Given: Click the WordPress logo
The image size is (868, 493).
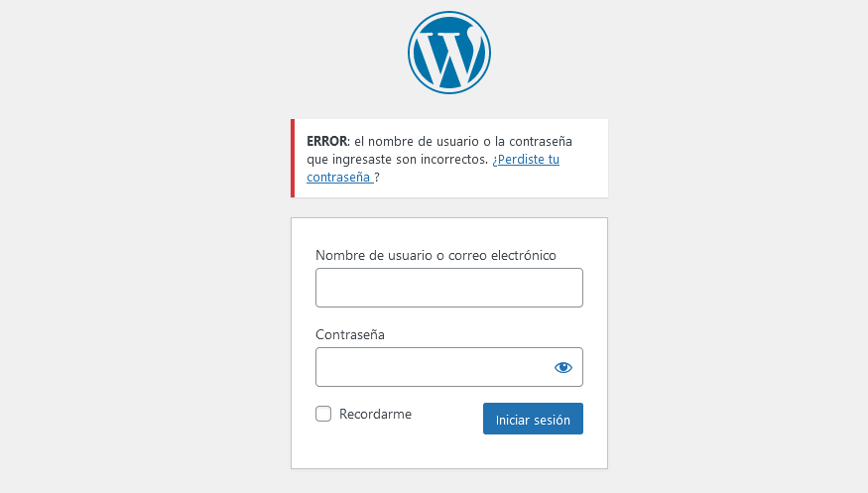Looking at the screenshot, I should [449, 53].
